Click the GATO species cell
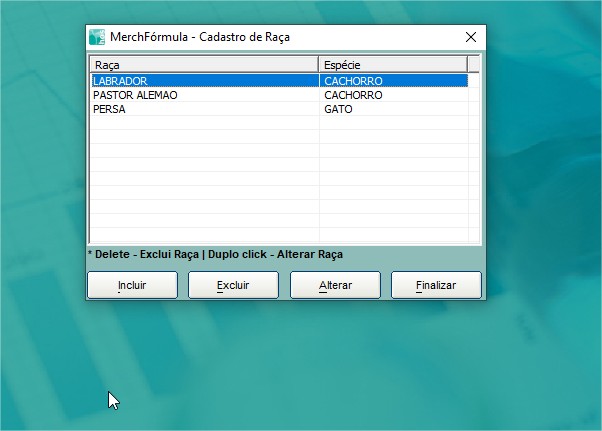The width and height of the screenshot is (602, 431). click(x=338, y=109)
